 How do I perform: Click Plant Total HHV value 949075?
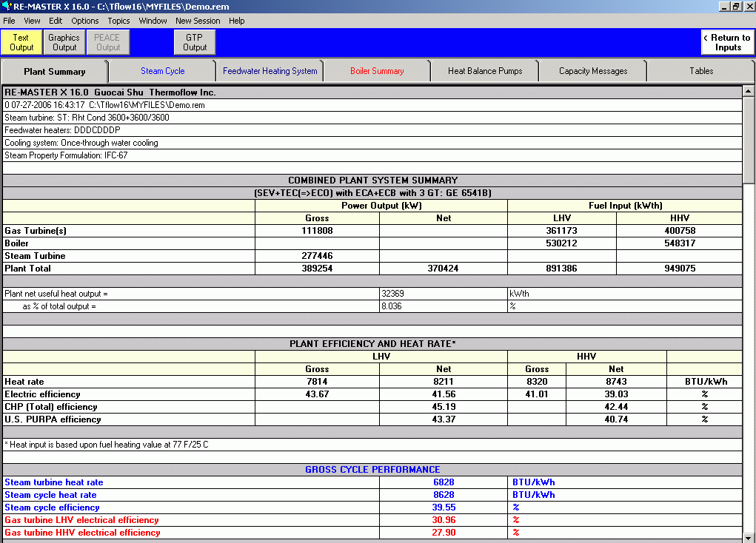tap(680, 269)
